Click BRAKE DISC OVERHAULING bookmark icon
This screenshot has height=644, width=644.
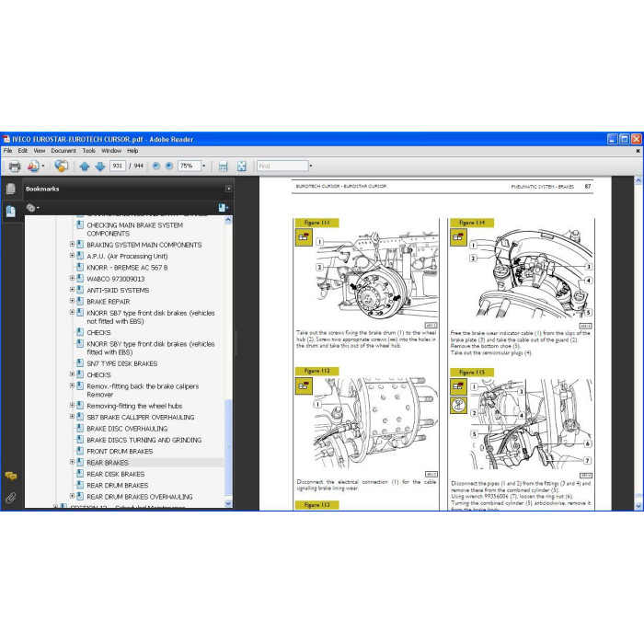[x=80, y=428]
